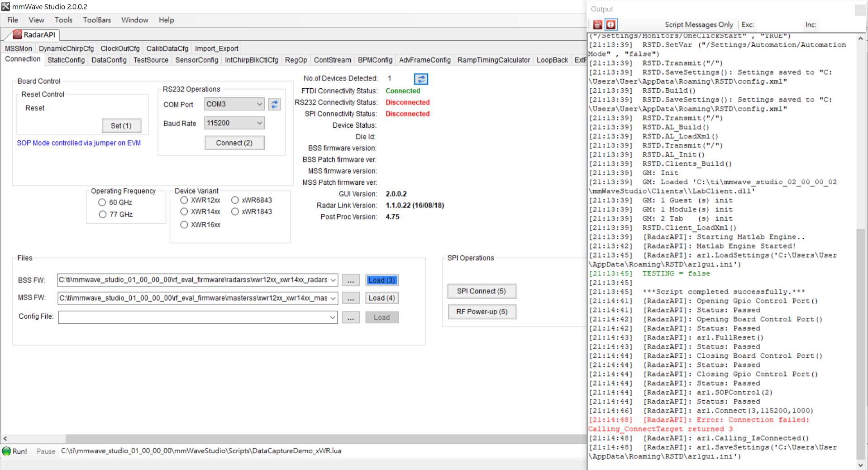Switch to the RegOp tab
868x470 pixels.
296,60
